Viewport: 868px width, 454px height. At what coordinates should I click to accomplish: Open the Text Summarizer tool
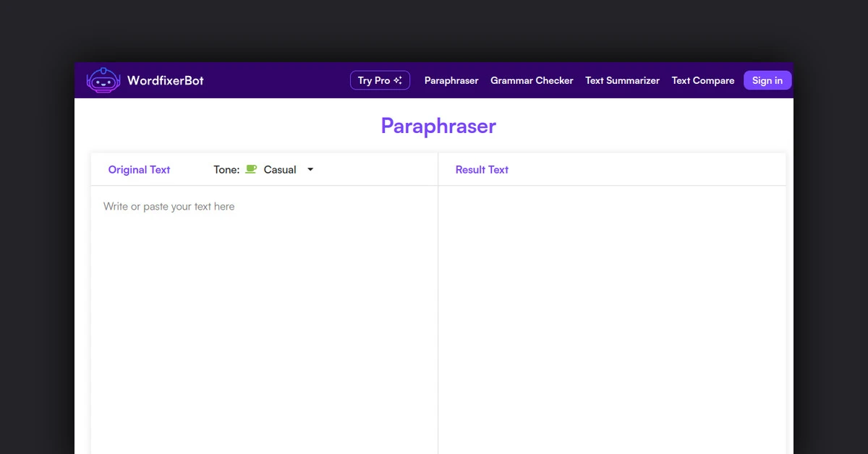622,81
